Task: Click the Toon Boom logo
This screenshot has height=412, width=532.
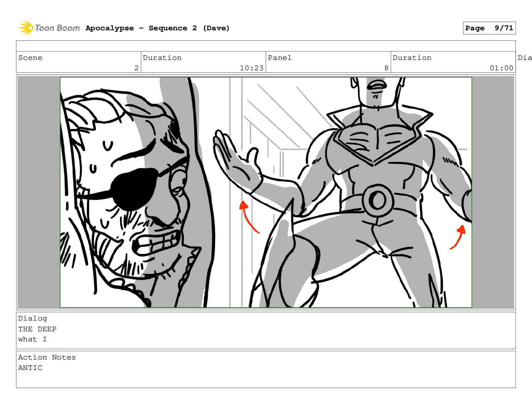Action: (x=48, y=28)
